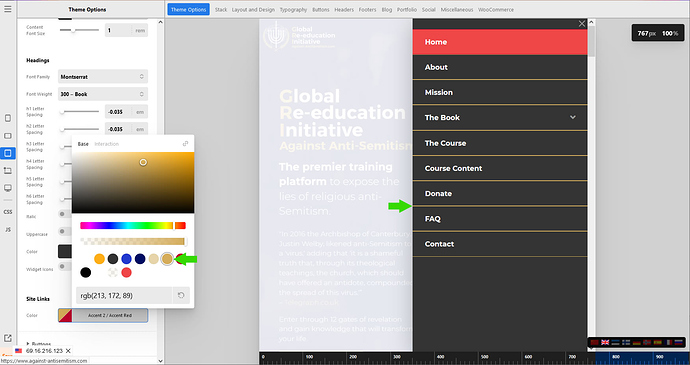The width and height of the screenshot is (690, 365).
Task: Click the Accent 2 / Accent Red color button
Action: 103,315
